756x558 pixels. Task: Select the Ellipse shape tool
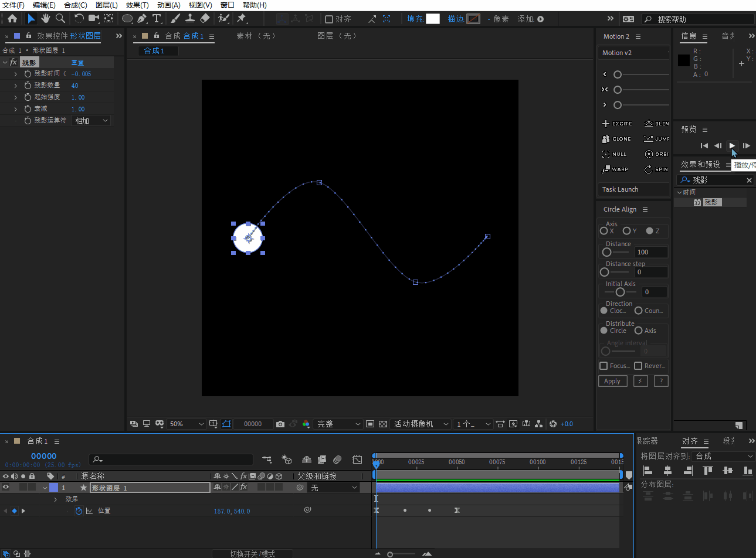pyautogui.click(x=127, y=19)
